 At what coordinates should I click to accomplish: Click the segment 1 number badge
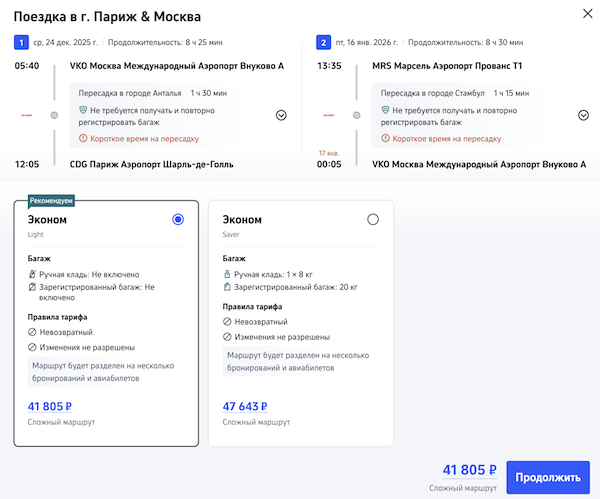20,43
